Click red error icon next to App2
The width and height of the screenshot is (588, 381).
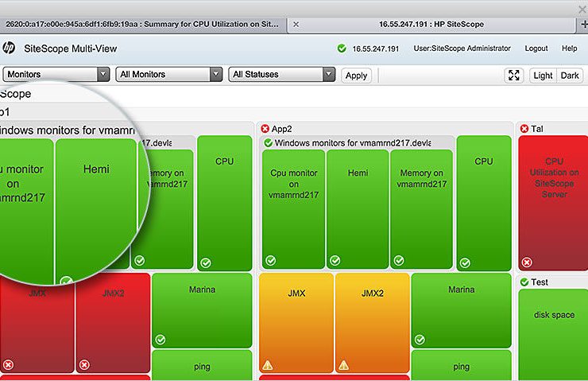coord(265,128)
